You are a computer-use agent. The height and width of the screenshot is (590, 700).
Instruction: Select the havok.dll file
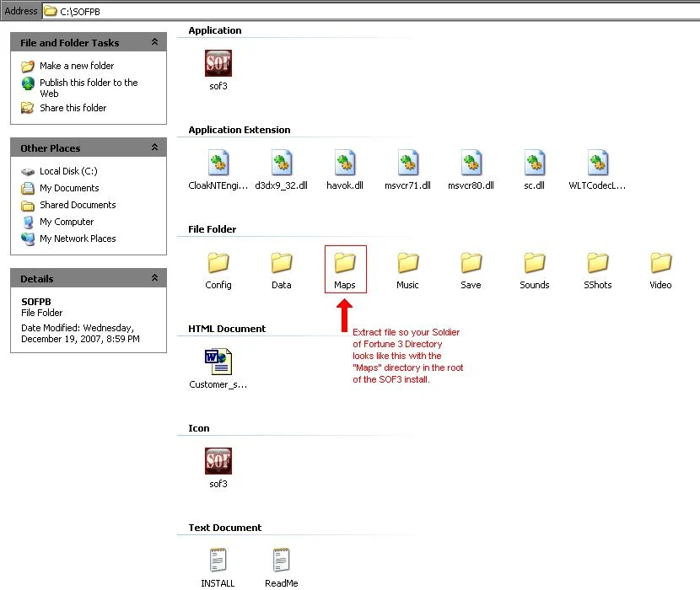344,164
